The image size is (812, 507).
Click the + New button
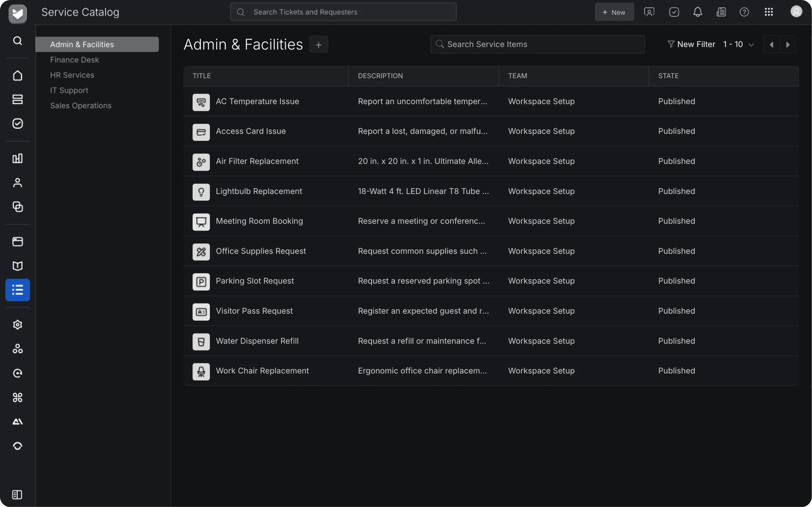click(x=614, y=12)
